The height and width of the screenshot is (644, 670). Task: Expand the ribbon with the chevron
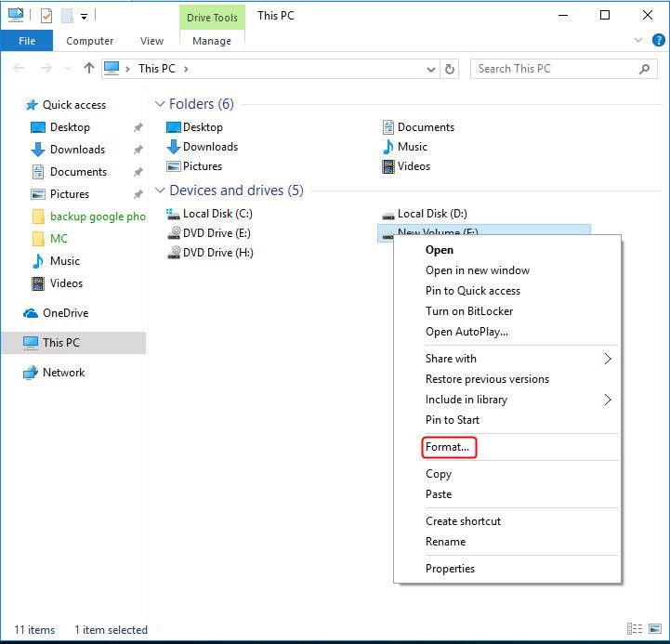click(637, 41)
